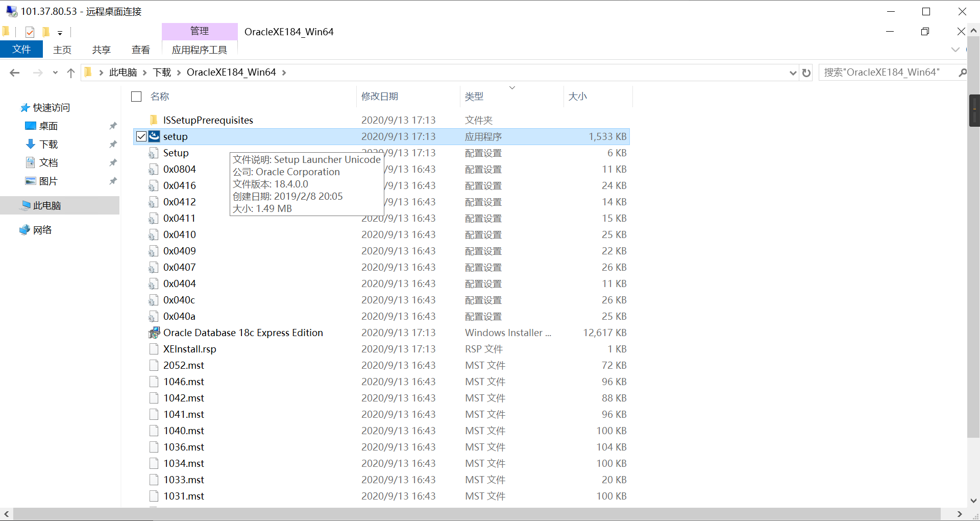980x521 pixels.
Task: Switch to the 查看 ribbon tab
Action: coord(141,50)
